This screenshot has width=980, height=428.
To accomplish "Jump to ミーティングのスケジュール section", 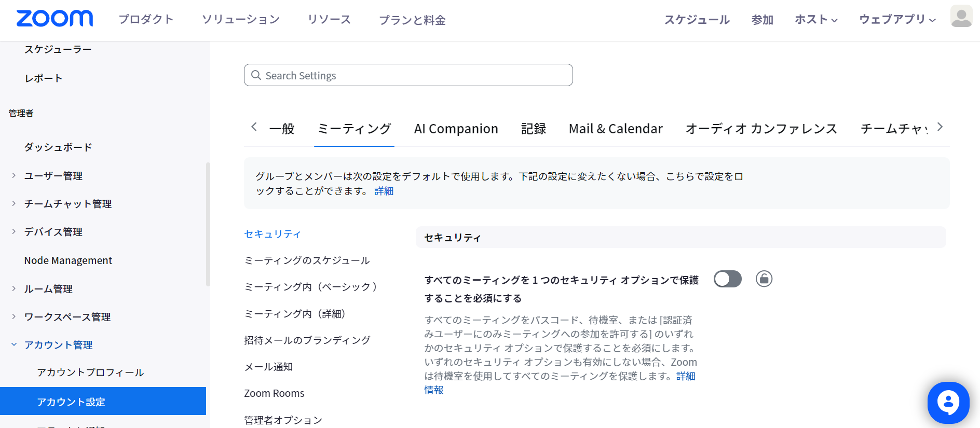I will [307, 260].
